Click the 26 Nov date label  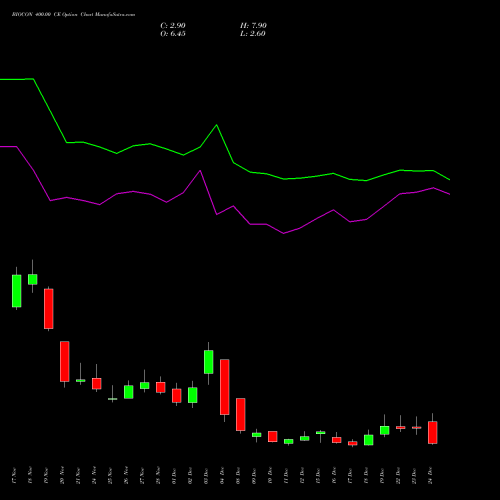point(126,476)
